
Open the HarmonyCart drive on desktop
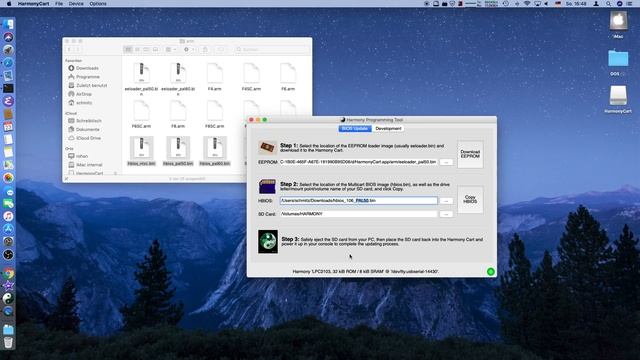(618, 99)
